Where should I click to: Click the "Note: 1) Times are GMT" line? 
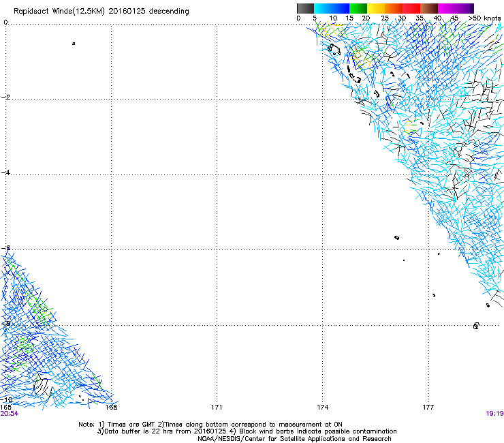coord(210,425)
